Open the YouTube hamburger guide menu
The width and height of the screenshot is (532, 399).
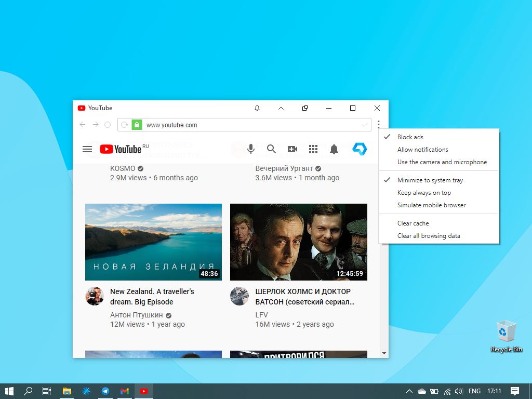[x=87, y=149]
